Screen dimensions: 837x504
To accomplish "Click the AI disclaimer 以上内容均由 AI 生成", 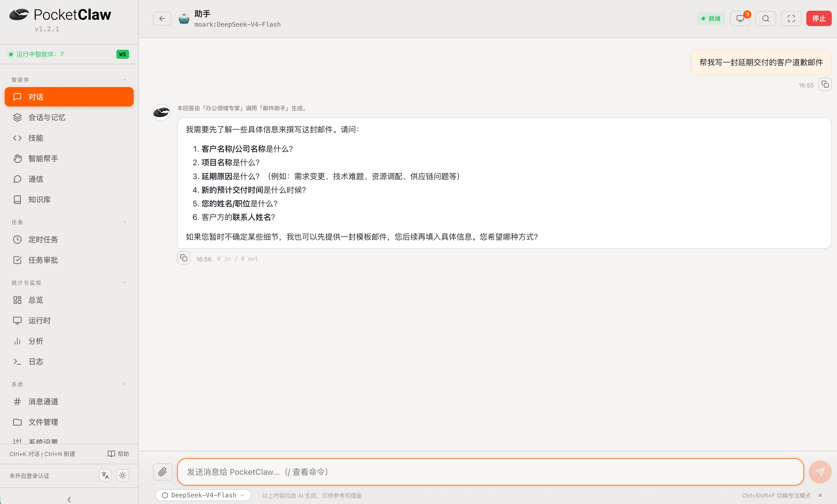I will point(311,496).
